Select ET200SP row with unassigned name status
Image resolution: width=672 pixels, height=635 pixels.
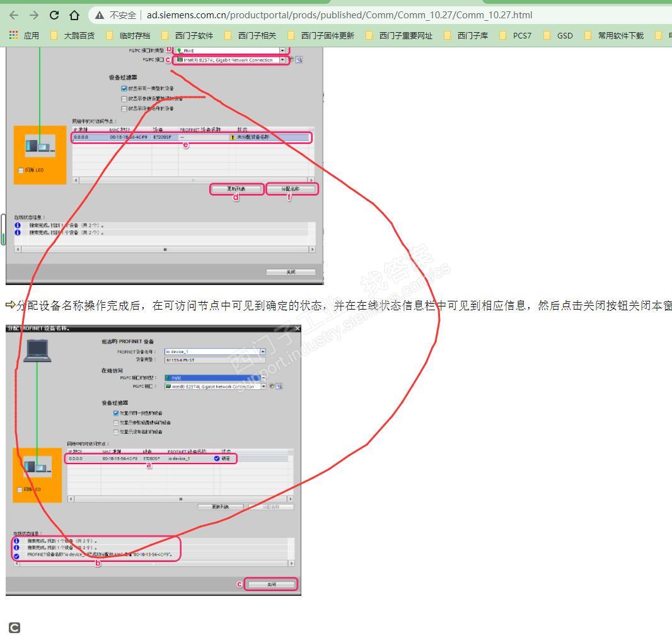click(191, 137)
